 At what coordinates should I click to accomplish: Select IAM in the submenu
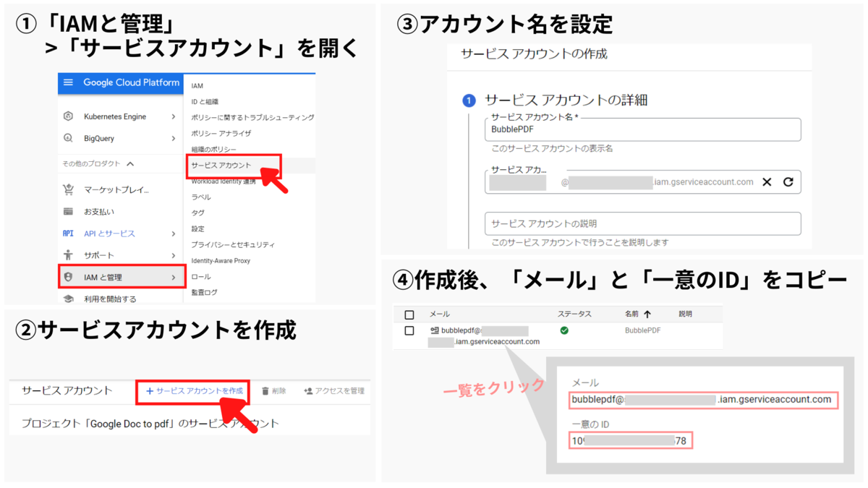point(197,86)
